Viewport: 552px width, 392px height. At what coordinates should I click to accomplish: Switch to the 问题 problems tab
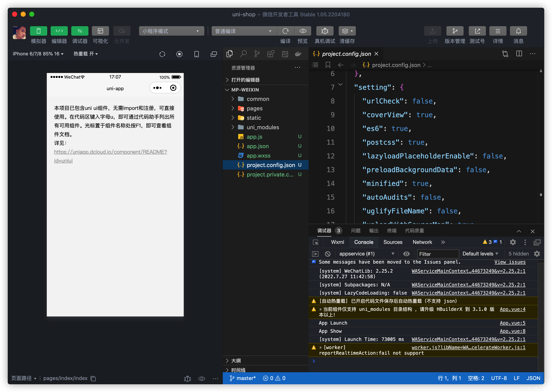point(356,231)
